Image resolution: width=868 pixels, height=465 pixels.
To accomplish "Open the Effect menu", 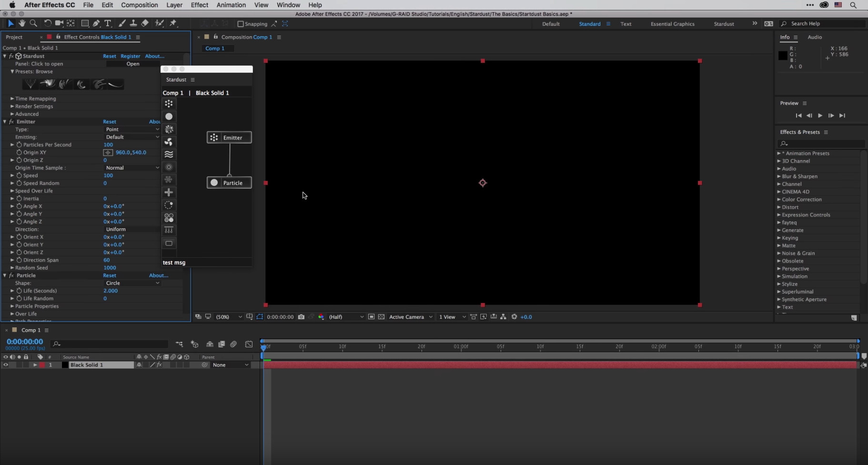I will tap(200, 5).
